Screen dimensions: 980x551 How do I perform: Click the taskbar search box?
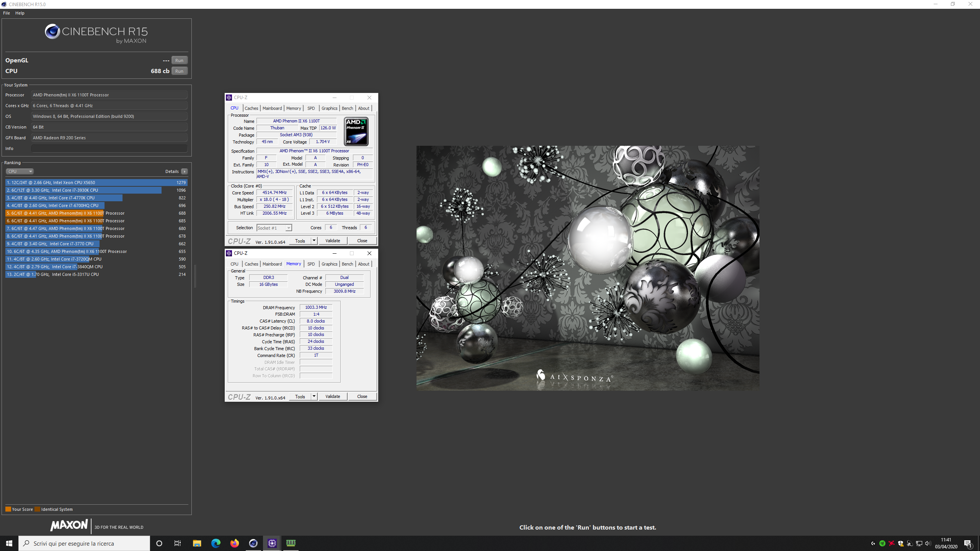[x=84, y=543]
